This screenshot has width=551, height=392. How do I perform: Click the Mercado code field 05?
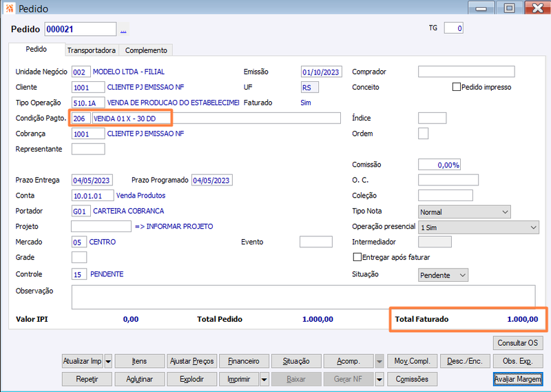(x=79, y=242)
